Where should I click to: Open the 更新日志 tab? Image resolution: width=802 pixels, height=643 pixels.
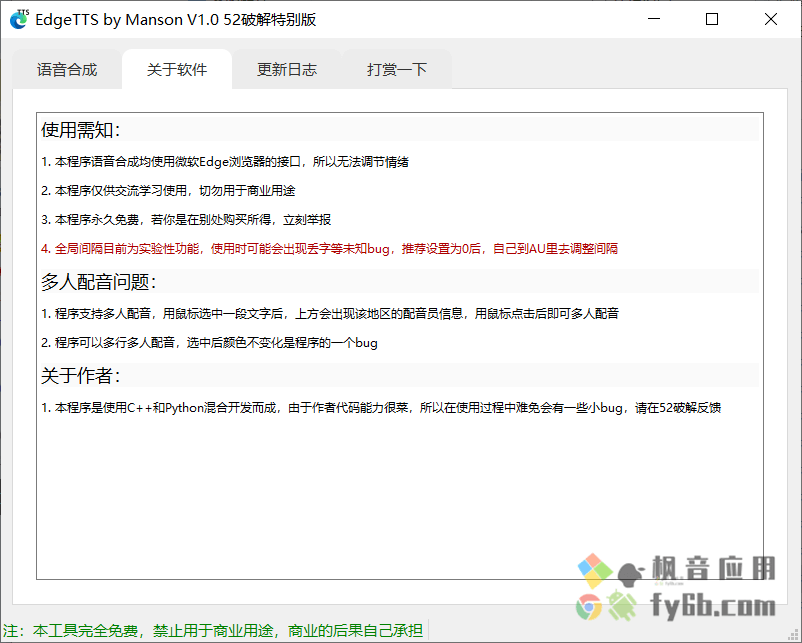[x=287, y=70]
